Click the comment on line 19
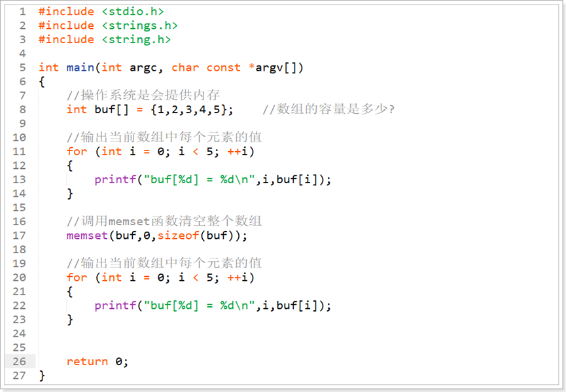This screenshot has width=566, height=392. click(x=164, y=263)
